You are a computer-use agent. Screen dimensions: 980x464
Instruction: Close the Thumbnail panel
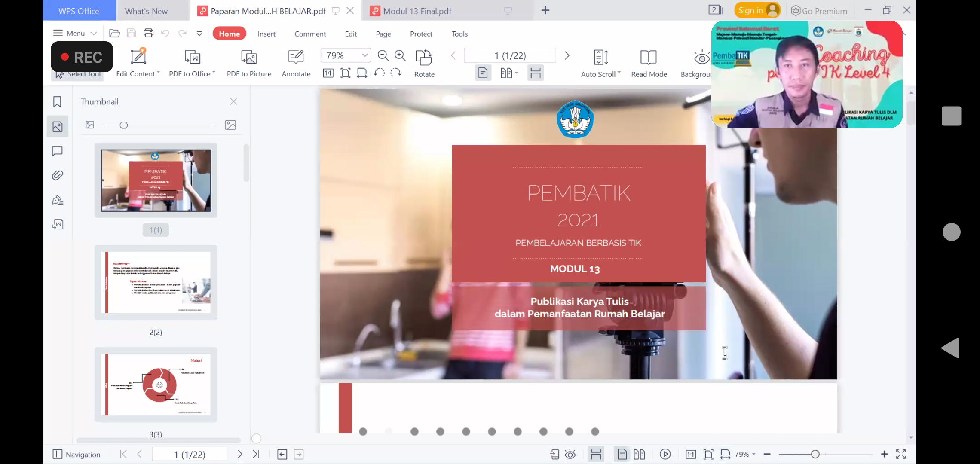click(233, 101)
